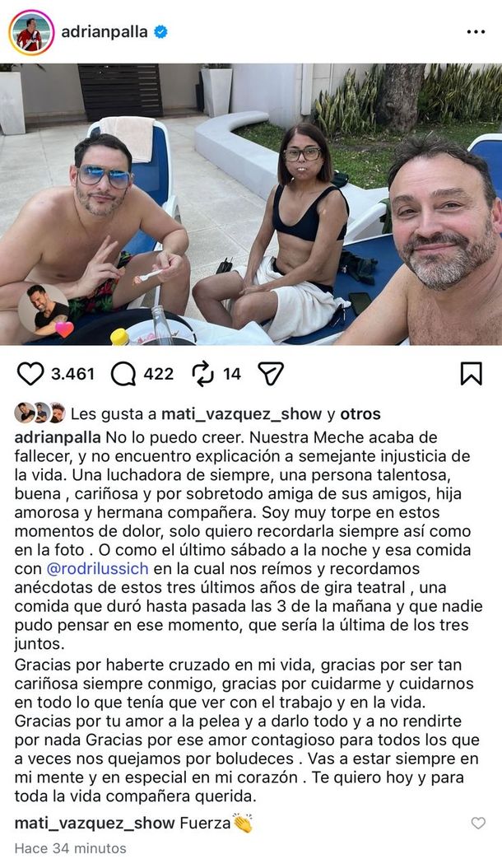502x868 pixels.
Task: Open adrianpalla profile picture story
Action: pos(31,33)
